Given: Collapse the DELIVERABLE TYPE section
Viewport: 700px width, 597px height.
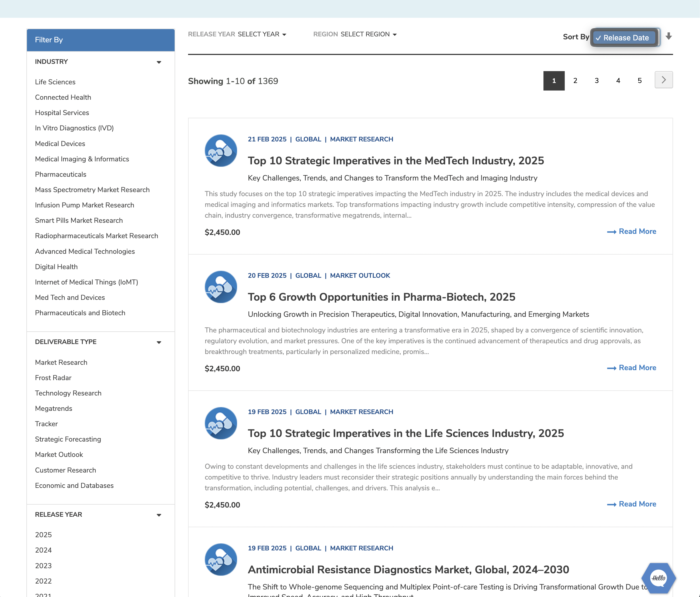Looking at the screenshot, I should pyautogui.click(x=159, y=342).
